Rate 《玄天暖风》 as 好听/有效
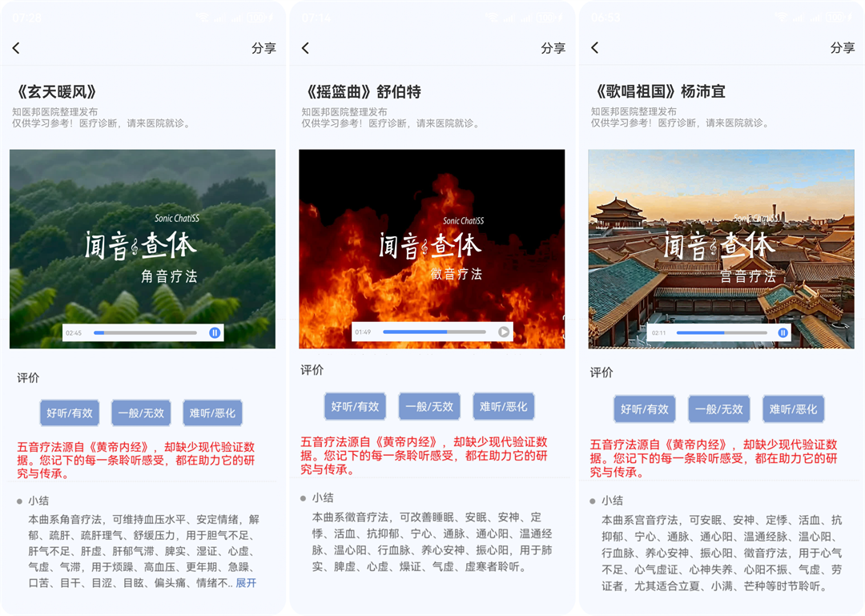 [70, 413]
